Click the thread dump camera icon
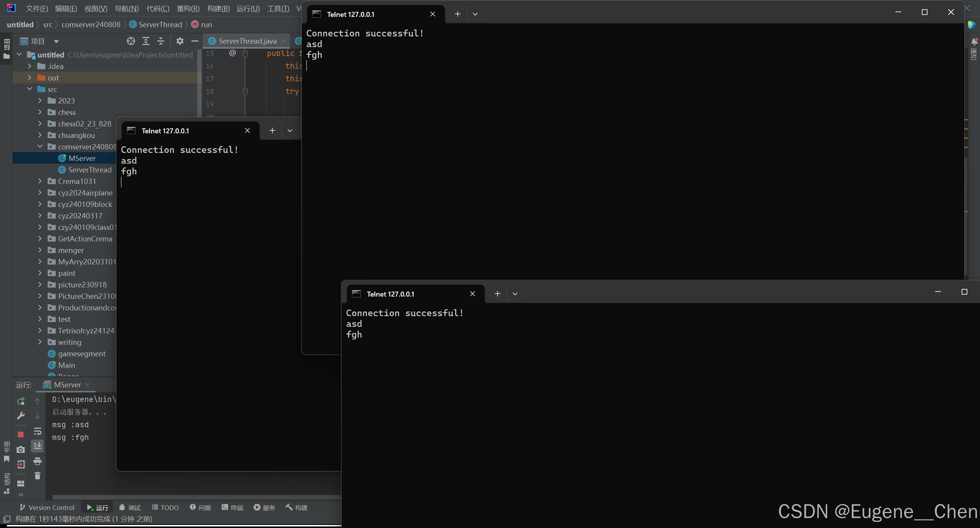The image size is (980, 528). pos(21,449)
